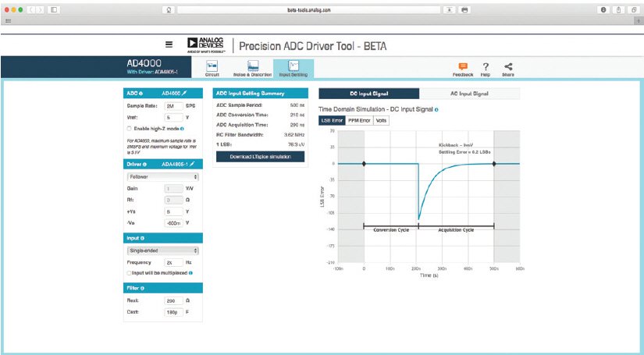The height and width of the screenshot is (355, 644).
Task: Click Download LTspice simulation button
Action: (x=258, y=157)
